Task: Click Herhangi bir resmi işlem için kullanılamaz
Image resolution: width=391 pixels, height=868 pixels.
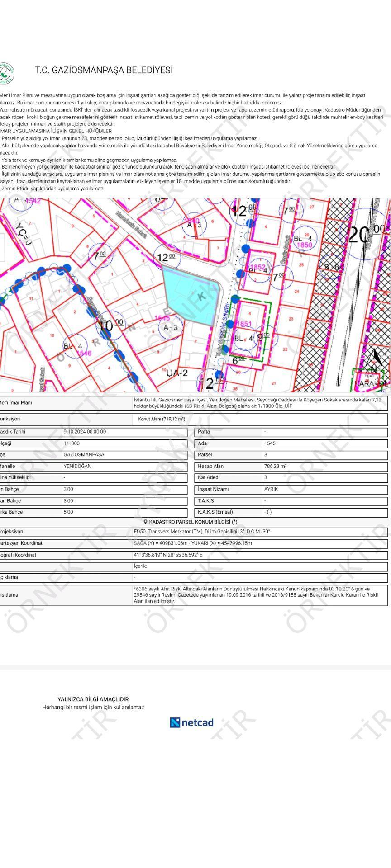Action: tap(93, 708)
